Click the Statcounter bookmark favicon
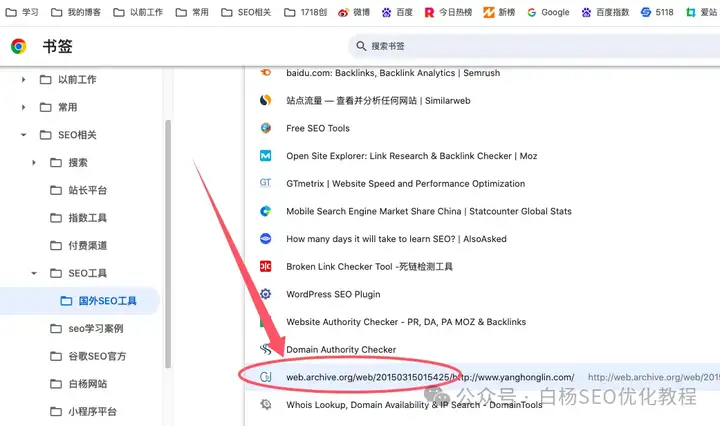720x426 pixels. click(265, 211)
